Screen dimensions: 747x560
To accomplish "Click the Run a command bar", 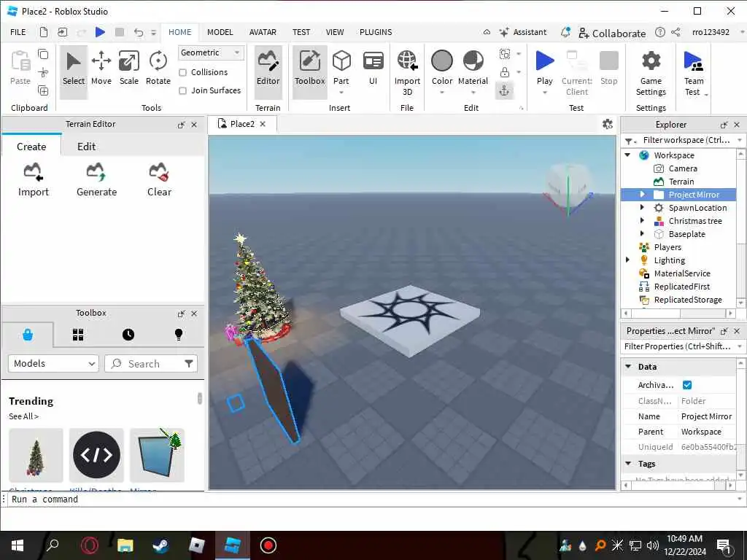I will (x=371, y=499).
